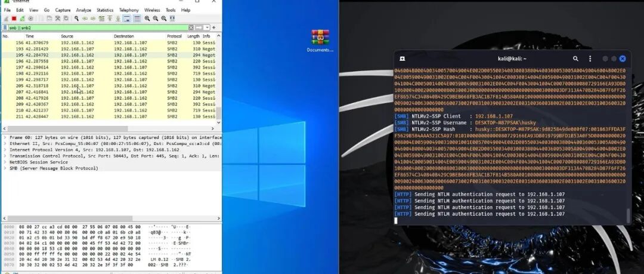Open display filter history dropdown
The width and height of the screenshot is (644, 274).
pos(207,27)
